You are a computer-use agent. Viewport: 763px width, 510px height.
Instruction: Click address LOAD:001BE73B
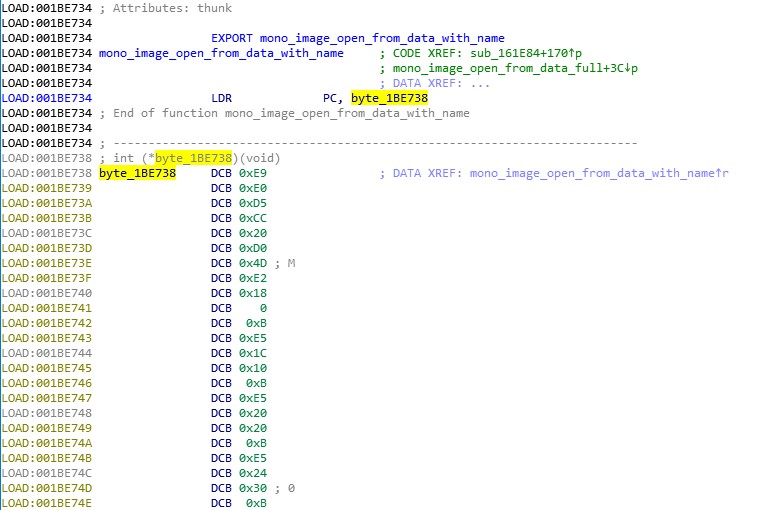click(47, 219)
